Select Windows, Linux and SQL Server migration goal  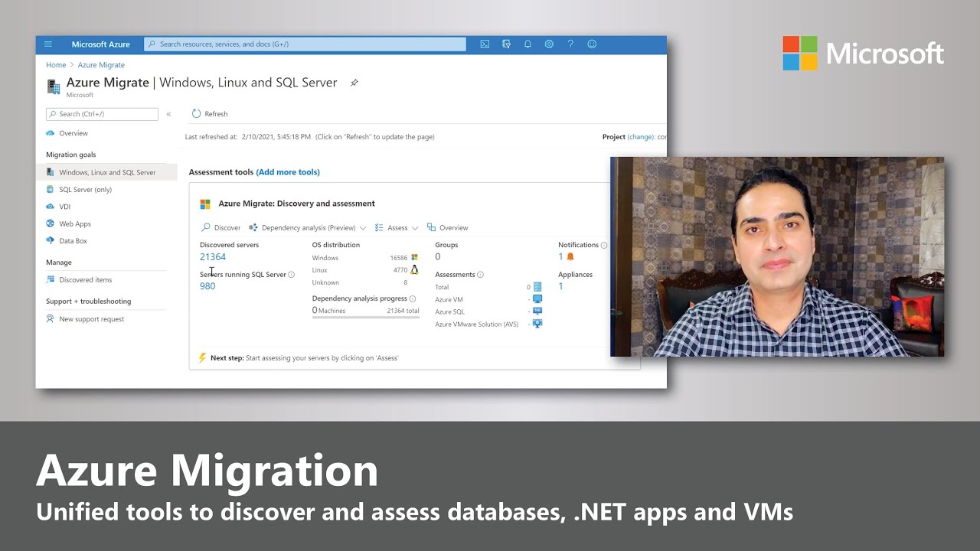click(x=106, y=172)
